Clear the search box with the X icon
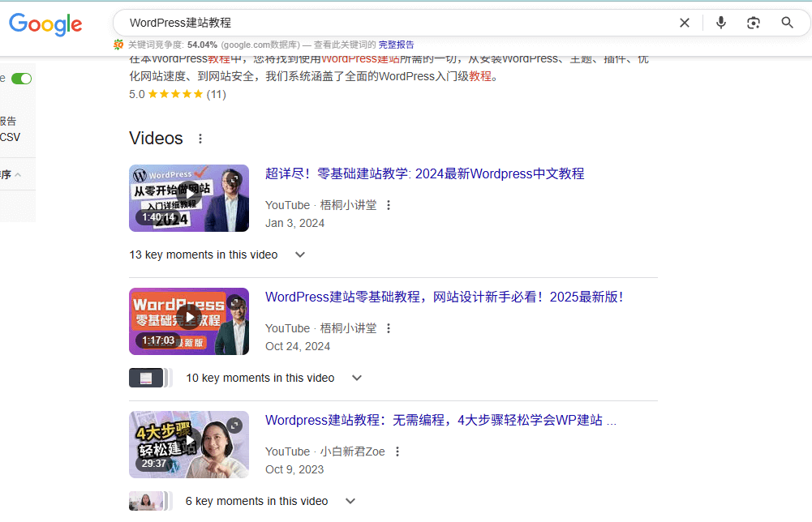The height and width of the screenshot is (522, 812). pyautogui.click(x=684, y=23)
